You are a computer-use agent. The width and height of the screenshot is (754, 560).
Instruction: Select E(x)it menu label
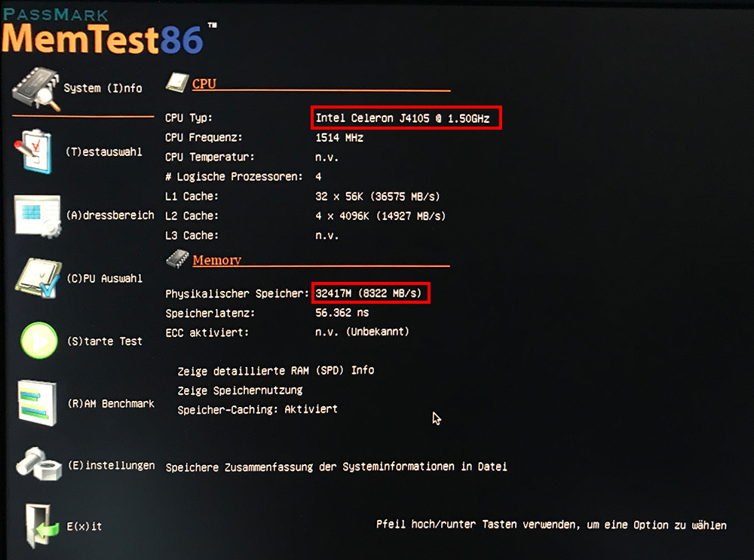[84, 526]
